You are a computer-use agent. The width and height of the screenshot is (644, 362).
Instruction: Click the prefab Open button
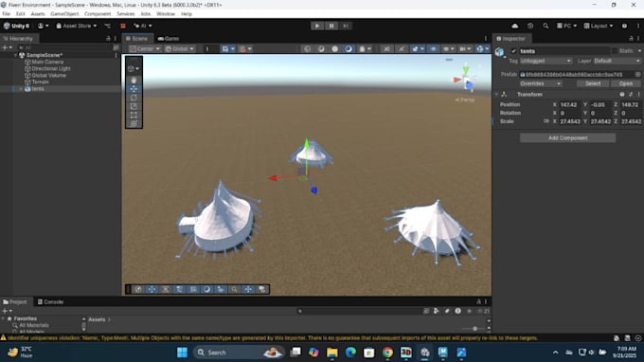pos(626,83)
